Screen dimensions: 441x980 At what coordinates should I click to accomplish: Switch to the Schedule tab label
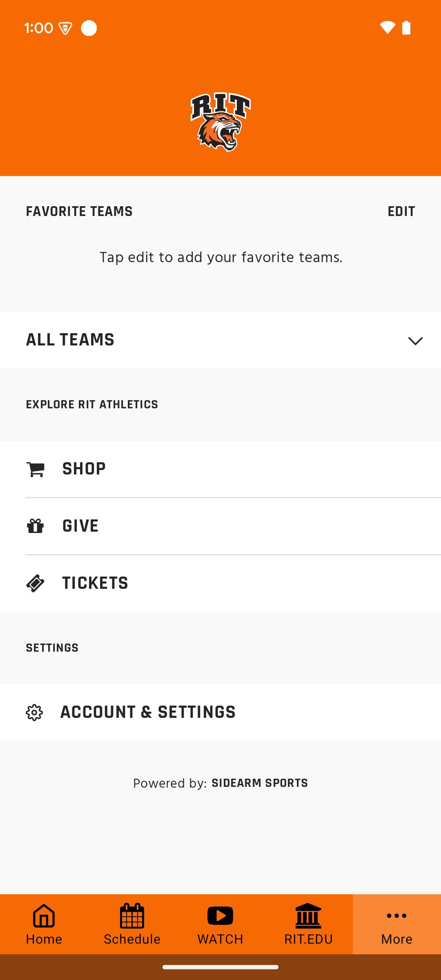132,939
